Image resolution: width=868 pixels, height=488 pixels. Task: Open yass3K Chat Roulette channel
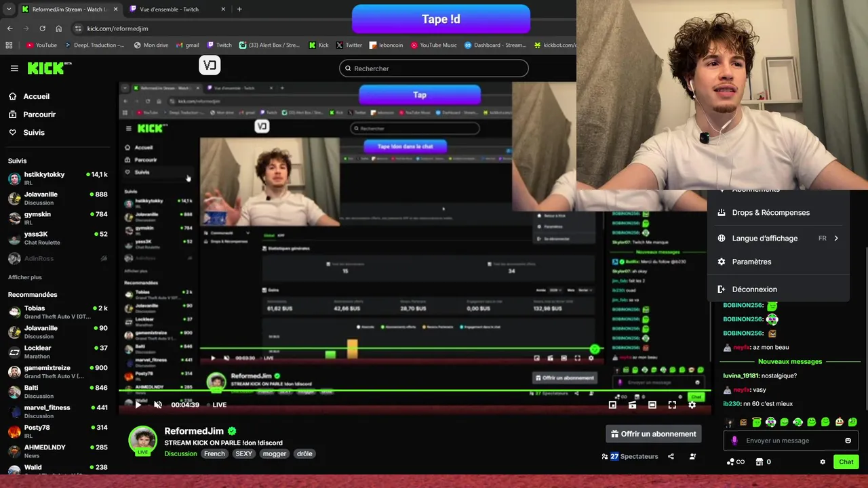tap(58, 238)
